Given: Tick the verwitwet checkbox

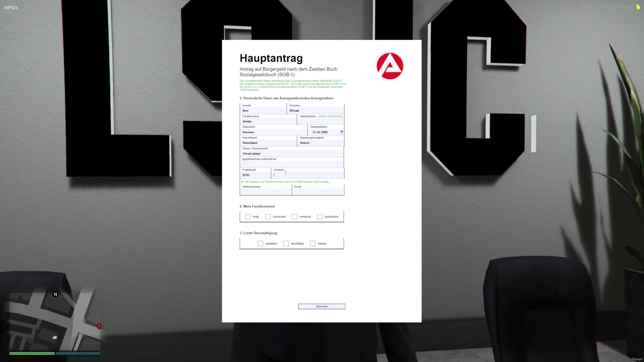Looking at the screenshot, I should point(295,217).
